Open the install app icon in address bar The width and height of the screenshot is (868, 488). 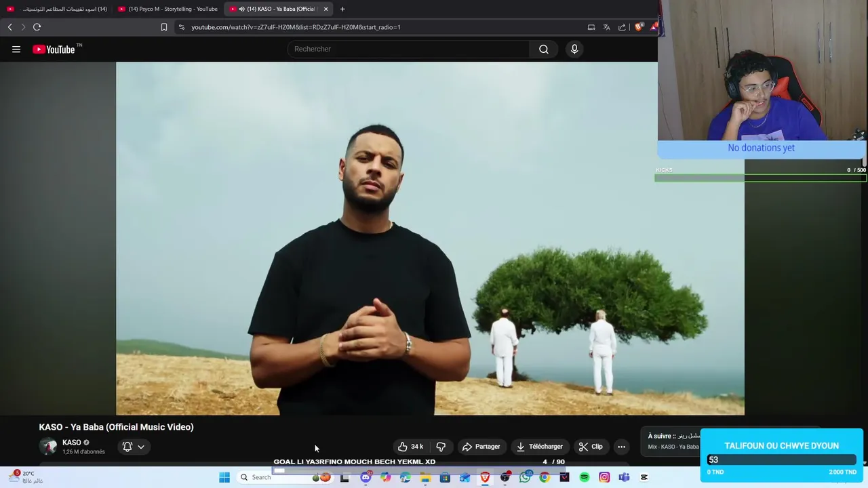click(591, 27)
